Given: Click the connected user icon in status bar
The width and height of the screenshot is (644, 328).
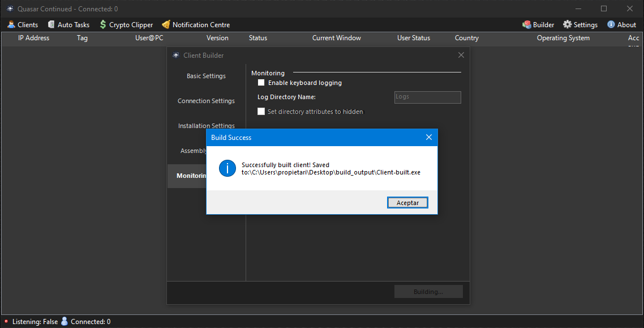Looking at the screenshot, I should (x=65, y=321).
